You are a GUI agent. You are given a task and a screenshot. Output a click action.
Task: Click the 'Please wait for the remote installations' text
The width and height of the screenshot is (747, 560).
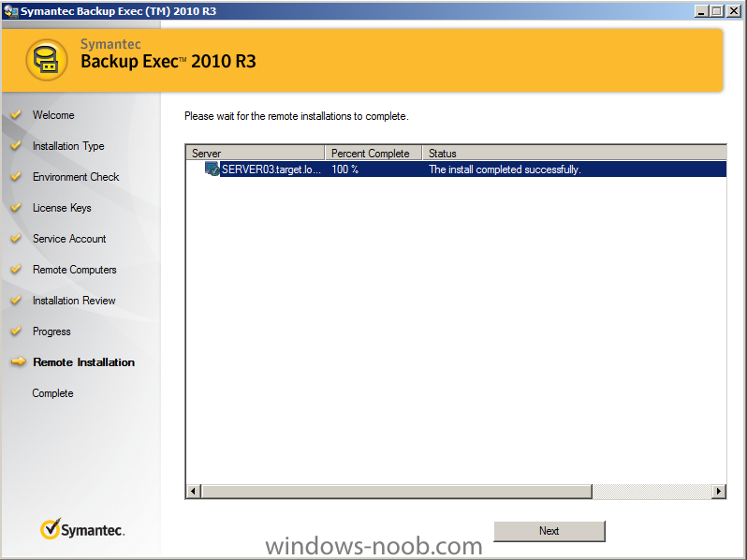(x=297, y=116)
